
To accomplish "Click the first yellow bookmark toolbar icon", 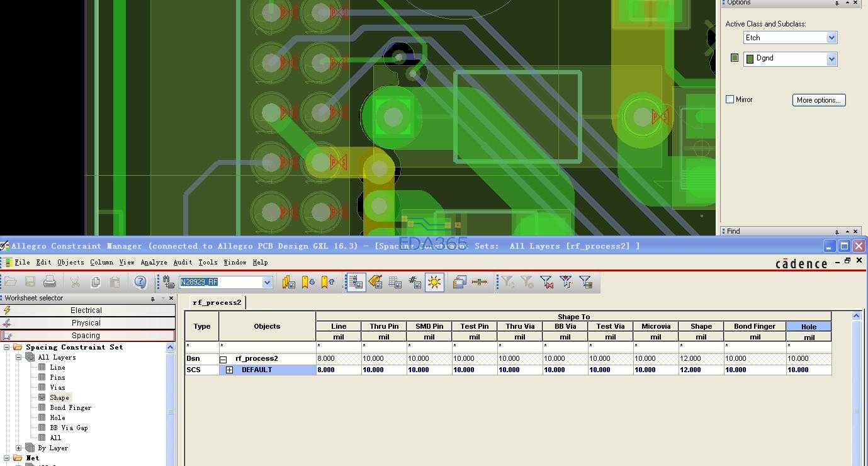I will pyautogui.click(x=289, y=282).
